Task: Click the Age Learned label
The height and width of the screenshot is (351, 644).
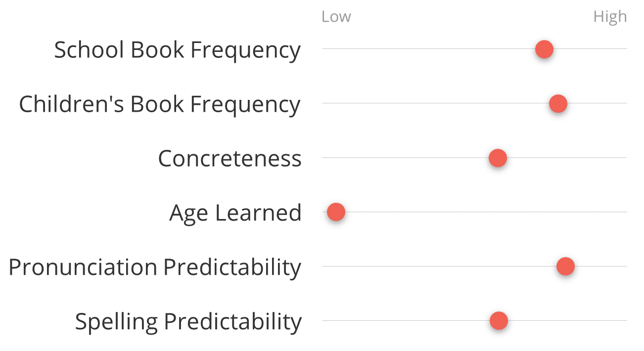Action: [235, 214]
